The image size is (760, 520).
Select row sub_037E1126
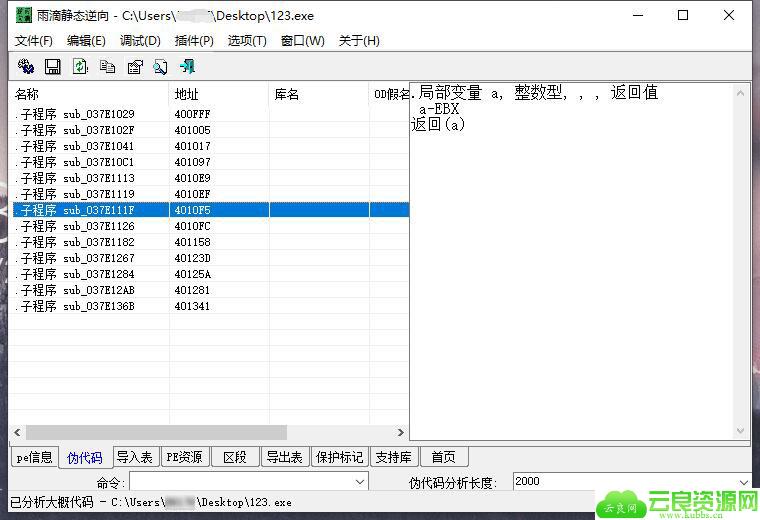pyautogui.click(x=209, y=226)
